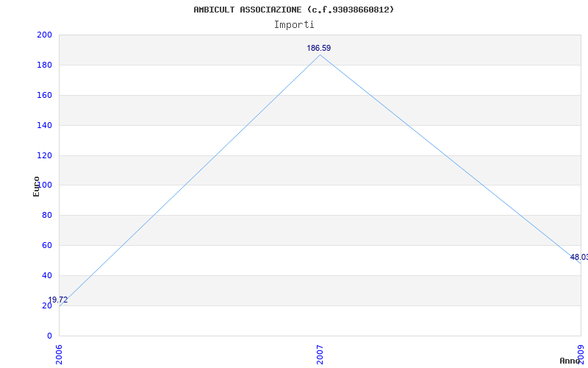Click the 80 y-axis tick label
The height and width of the screenshot is (368, 588).
click(x=47, y=215)
